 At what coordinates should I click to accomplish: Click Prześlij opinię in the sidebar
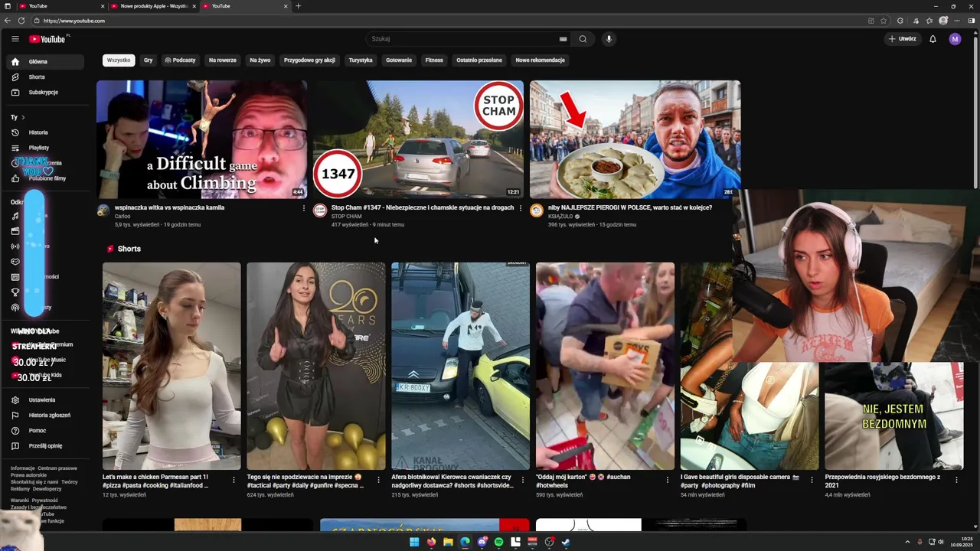tap(46, 446)
